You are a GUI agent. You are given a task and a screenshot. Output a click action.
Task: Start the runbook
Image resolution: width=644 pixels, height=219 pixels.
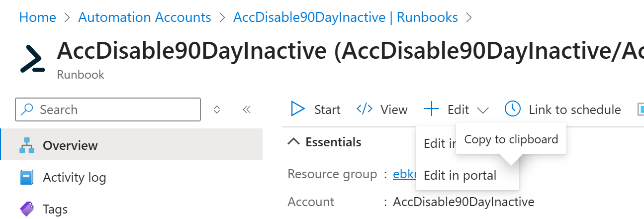(x=315, y=109)
